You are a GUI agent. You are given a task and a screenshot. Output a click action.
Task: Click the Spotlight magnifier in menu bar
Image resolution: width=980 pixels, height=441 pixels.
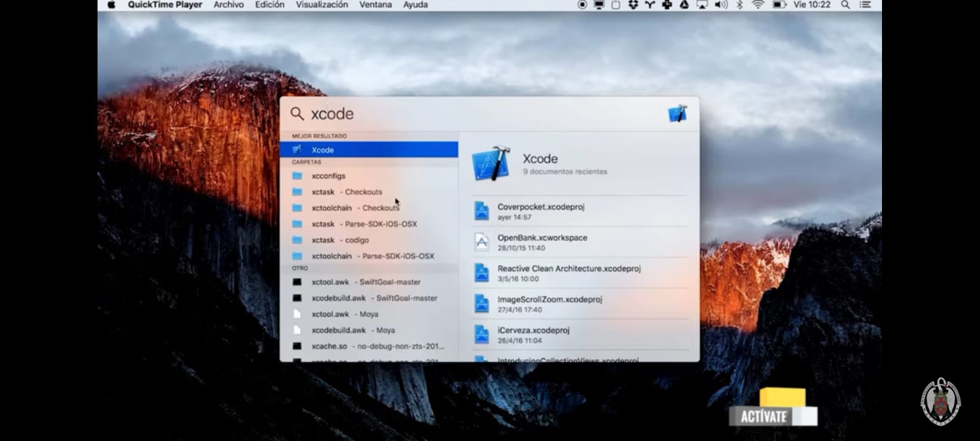point(845,4)
